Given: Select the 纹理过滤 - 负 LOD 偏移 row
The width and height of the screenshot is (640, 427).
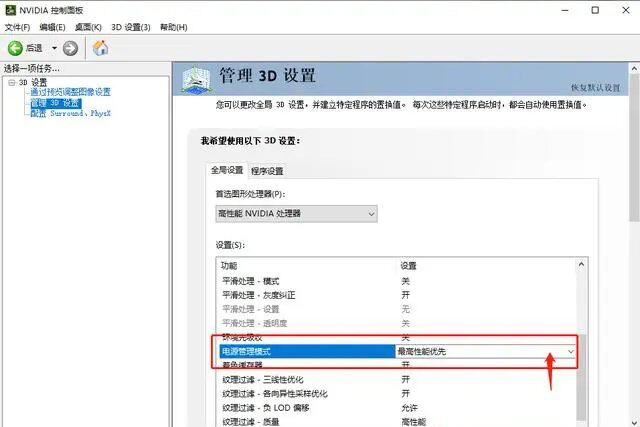Looking at the screenshot, I should tap(396, 408).
